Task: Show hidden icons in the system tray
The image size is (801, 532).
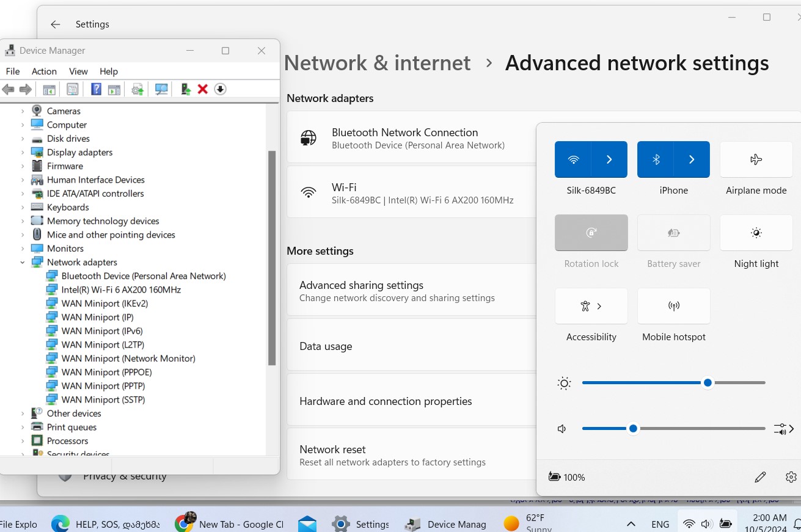Action: 631,524
